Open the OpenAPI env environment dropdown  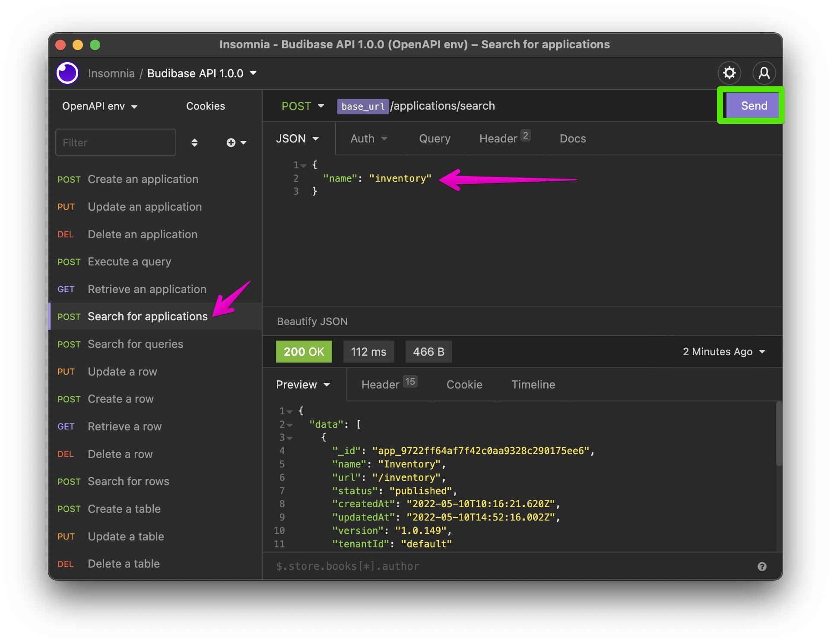99,106
